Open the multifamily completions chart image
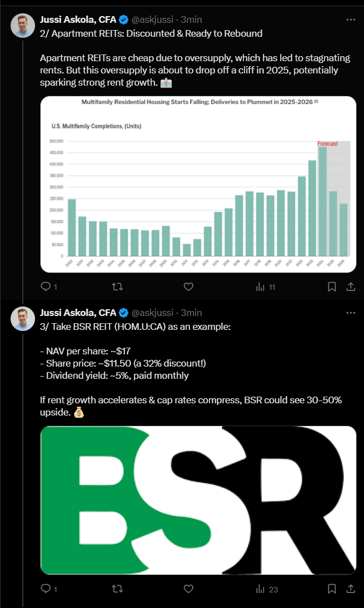This screenshot has width=364, height=608. tap(198, 184)
